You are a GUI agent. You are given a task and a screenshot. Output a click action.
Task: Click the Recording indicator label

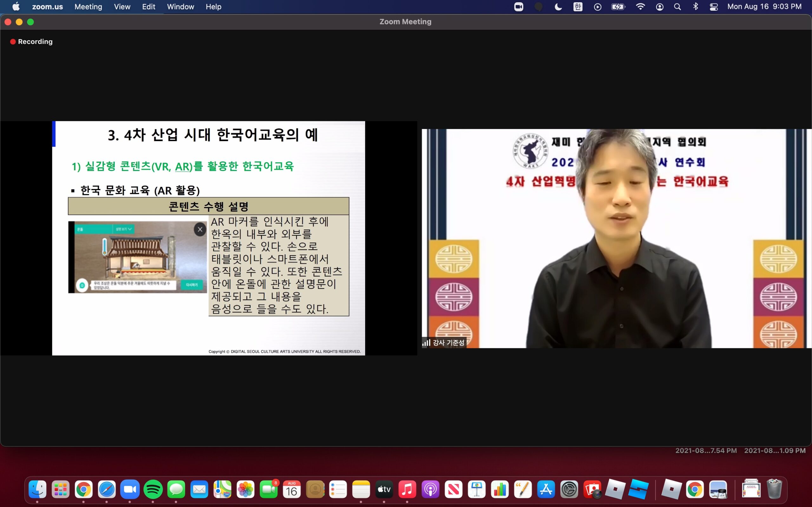(35, 42)
